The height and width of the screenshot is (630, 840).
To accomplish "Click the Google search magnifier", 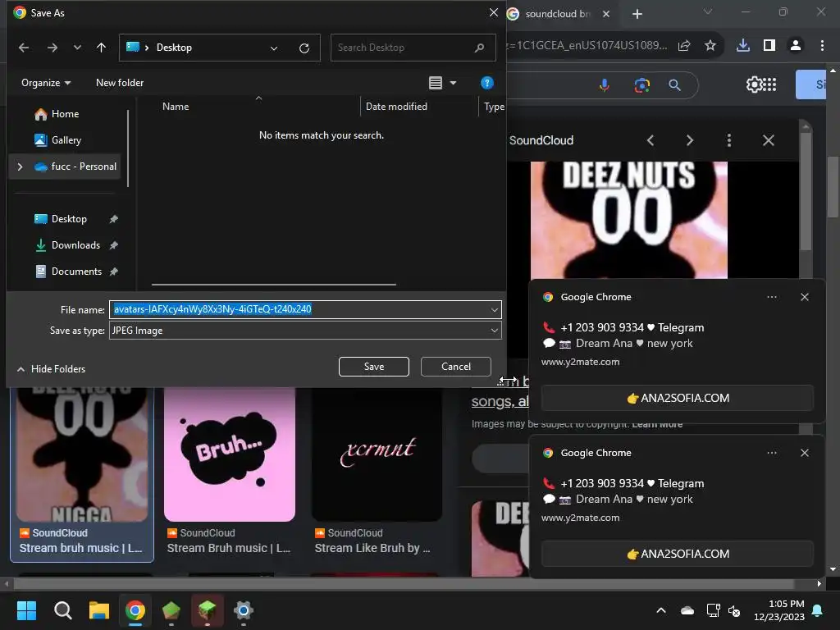I will [x=675, y=84].
